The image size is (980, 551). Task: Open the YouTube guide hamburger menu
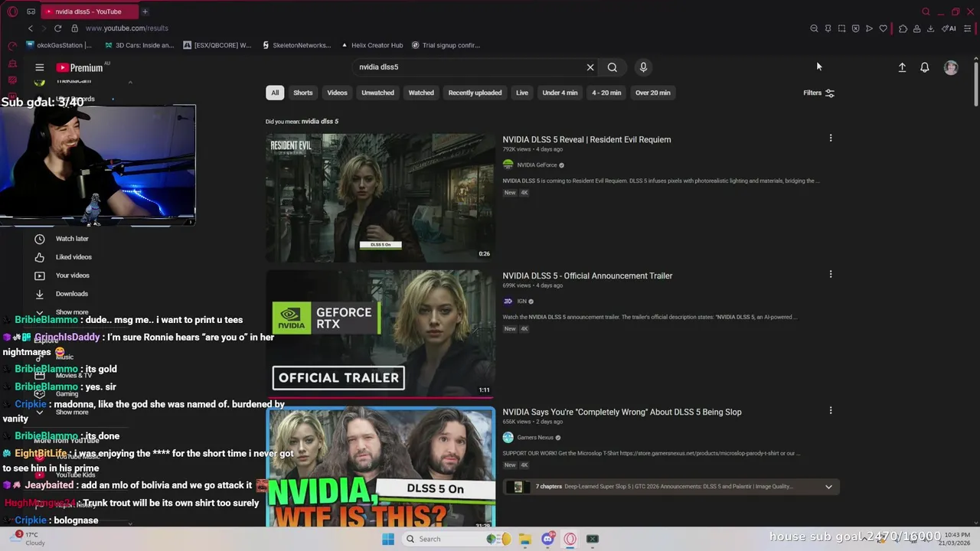[x=39, y=67]
